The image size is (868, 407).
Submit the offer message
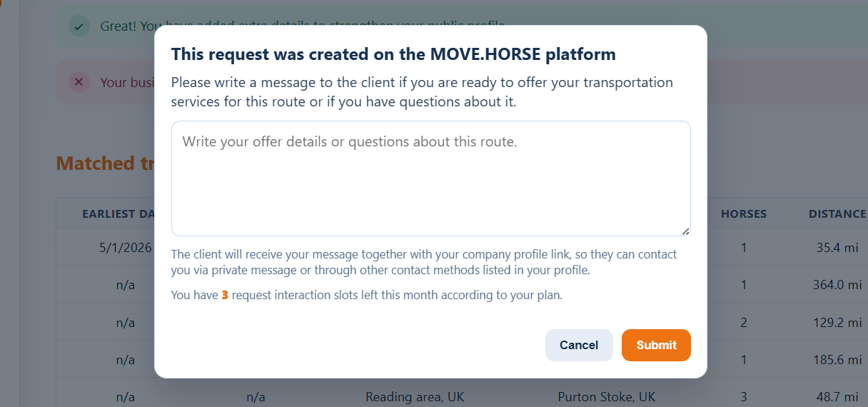coord(656,345)
